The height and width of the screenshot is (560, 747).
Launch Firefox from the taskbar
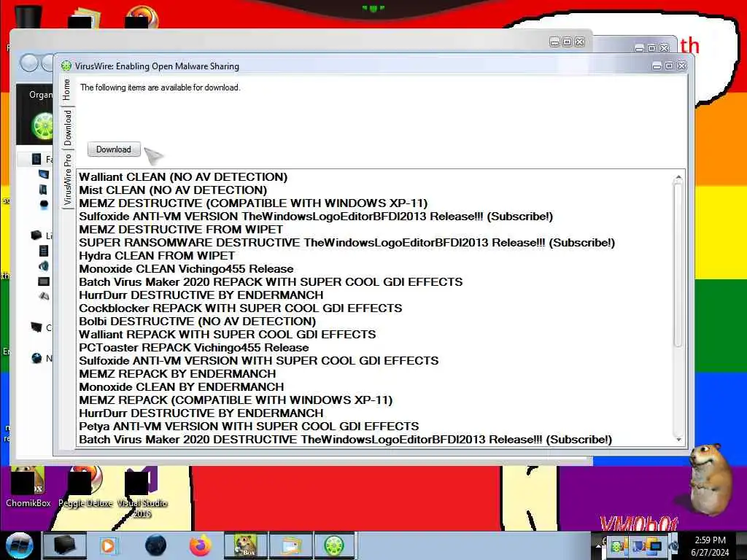point(201,545)
